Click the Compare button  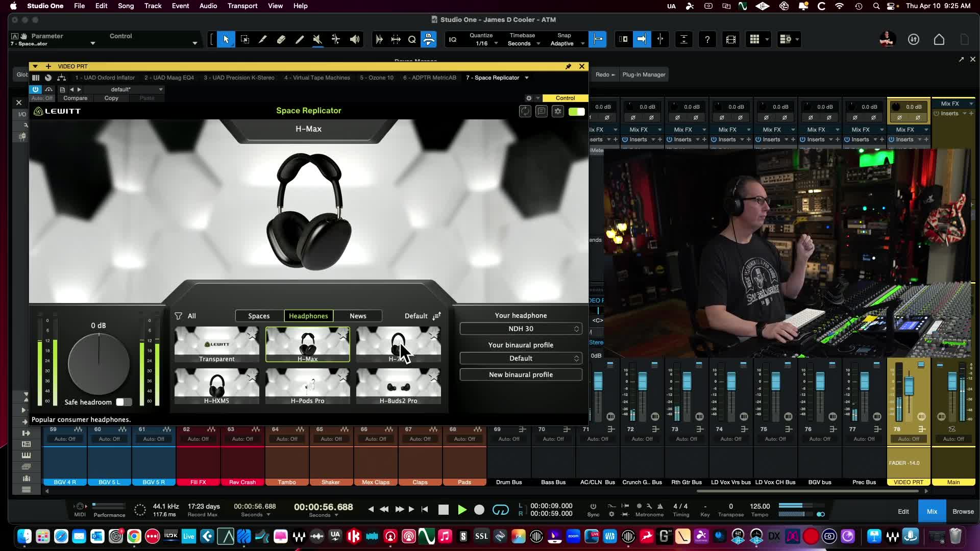[x=75, y=98]
